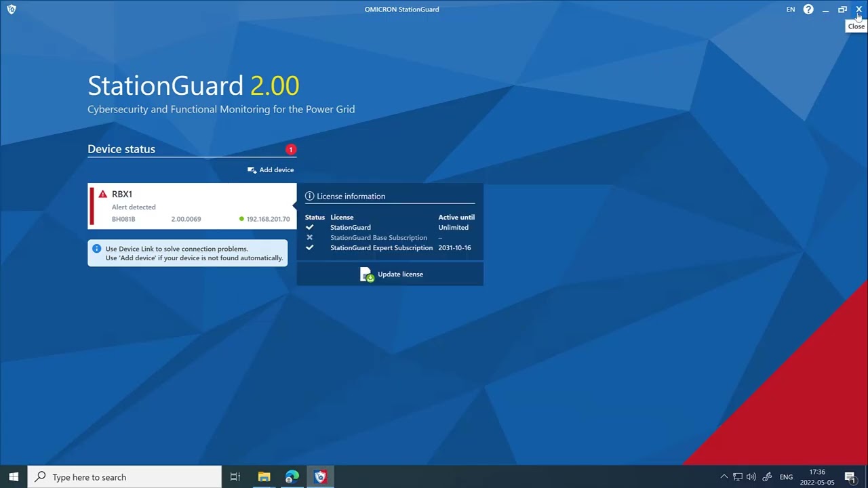This screenshot has height=488, width=868.
Task: Select IP address 192.168.201.70
Action: [x=268, y=219]
